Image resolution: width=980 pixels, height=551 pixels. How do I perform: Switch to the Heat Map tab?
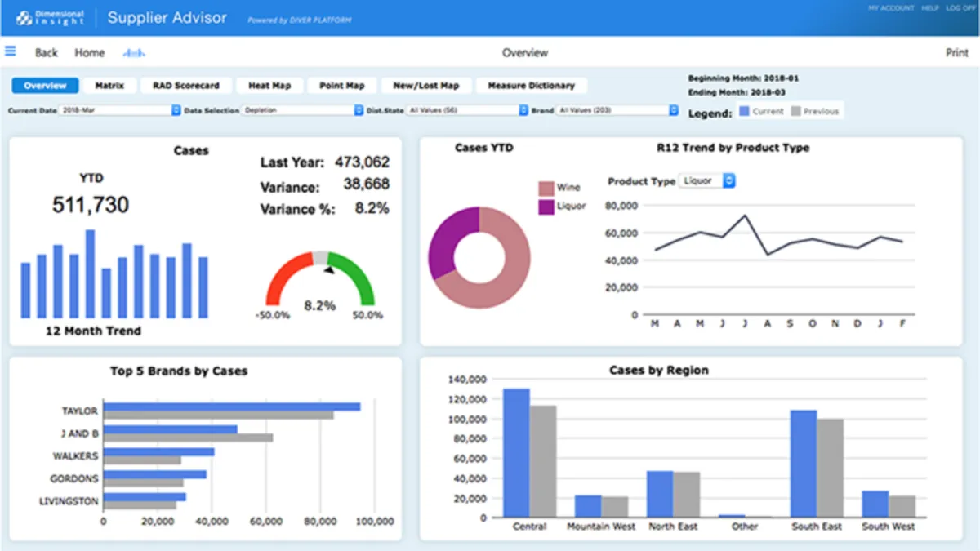coord(269,86)
